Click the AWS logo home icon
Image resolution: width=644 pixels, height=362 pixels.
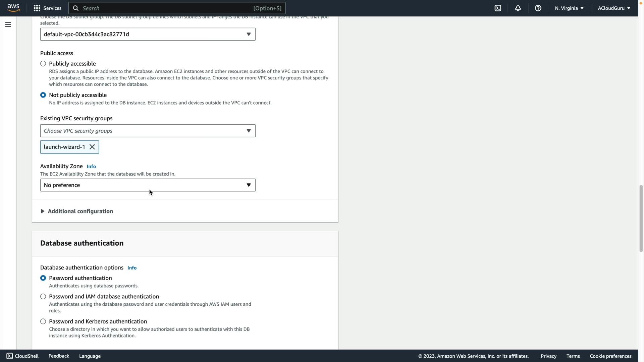tap(13, 8)
